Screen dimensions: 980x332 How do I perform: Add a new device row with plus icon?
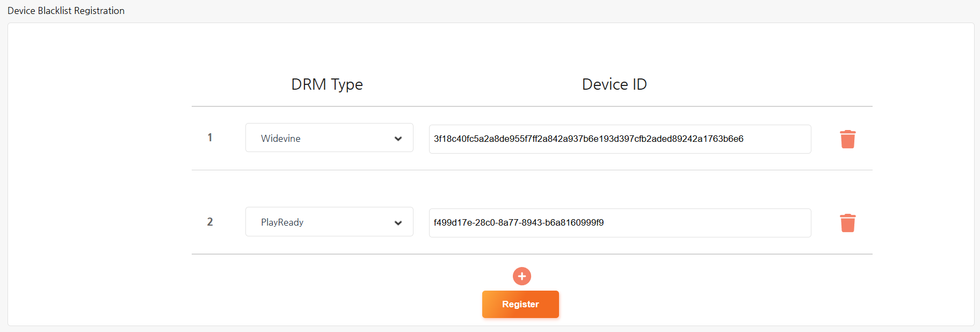click(x=521, y=276)
